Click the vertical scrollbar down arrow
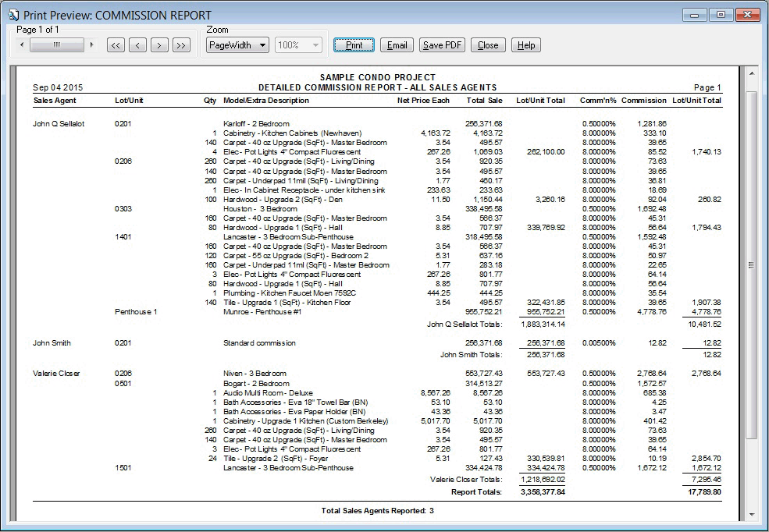769x532 pixels. point(751,515)
